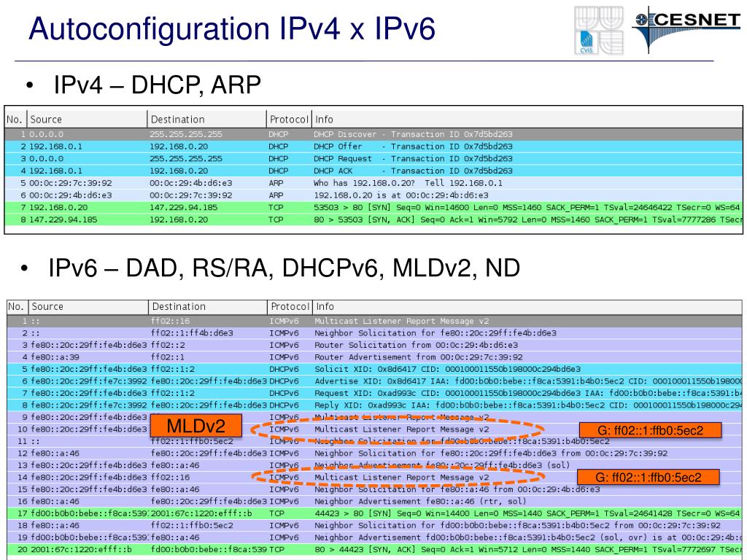
Task: Select the DHCPv6 Request XID 0xad993c row
Action: pyautogui.click(x=374, y=393)
